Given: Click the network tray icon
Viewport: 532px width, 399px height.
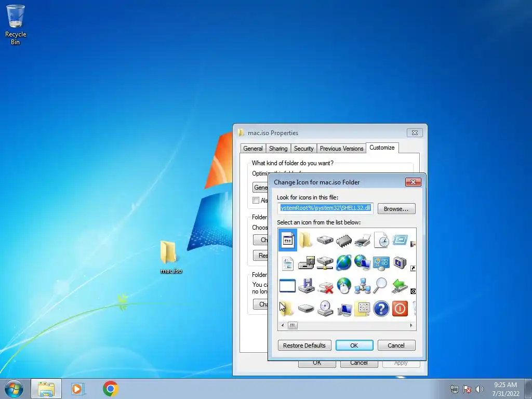Looking at the screenshot, I should point(454,389).
